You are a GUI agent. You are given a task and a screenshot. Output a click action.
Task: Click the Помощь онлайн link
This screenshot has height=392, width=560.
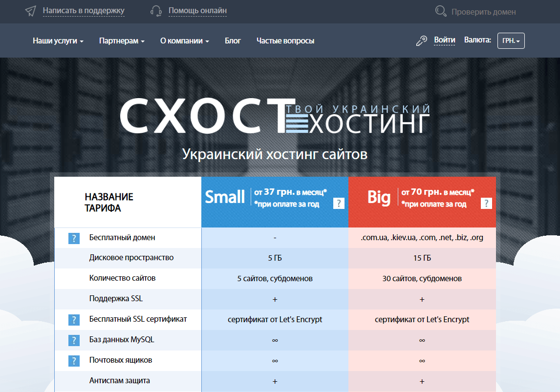tap(197, 10)
